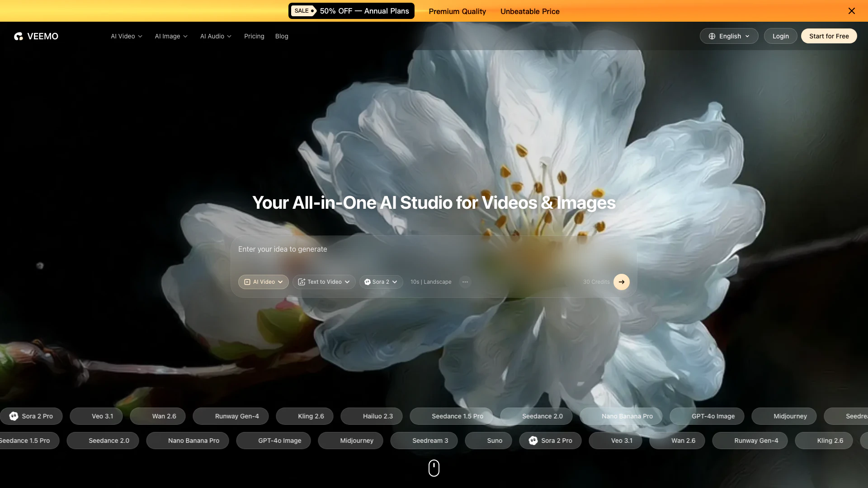The height and width of the screenshot is (488, 868).
Task: Click the Sora 2 Pro chip in bottom row
Action: 550,441
